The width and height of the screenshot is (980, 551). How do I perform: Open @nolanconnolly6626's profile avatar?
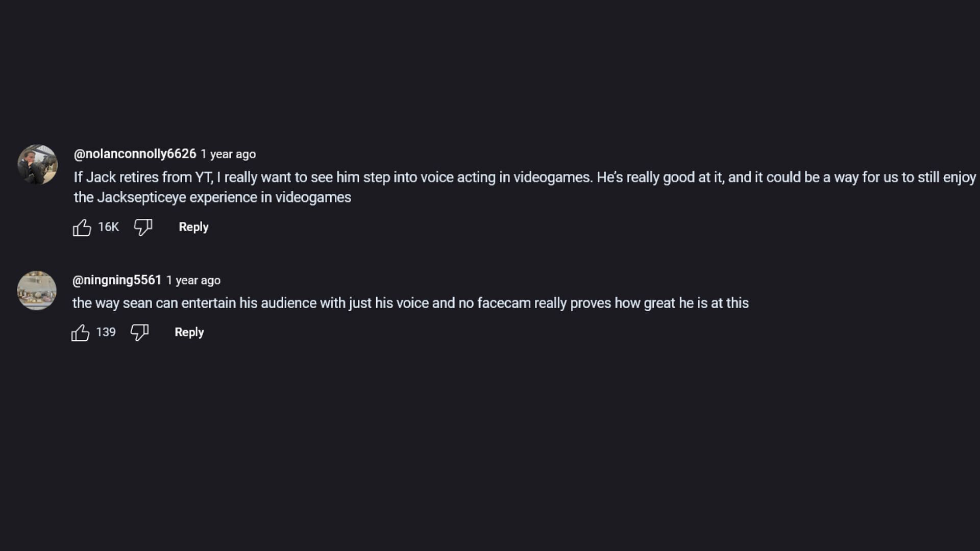pyautogui.click(x=37, y=164)
